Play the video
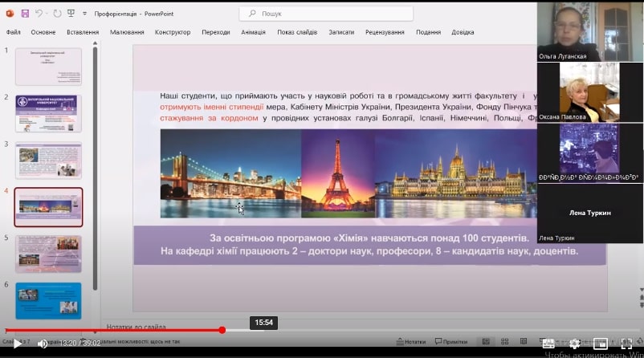Image resolution: width=644 pixels, height=358 pixels. 17,344
